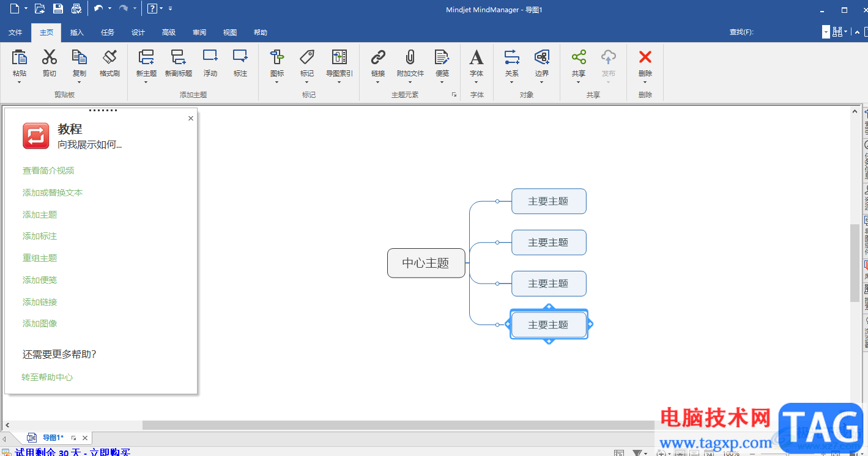This screenshot has width=868, height=456.
Task: Click the 链接 link chain icon
Action: coord(378,57)
